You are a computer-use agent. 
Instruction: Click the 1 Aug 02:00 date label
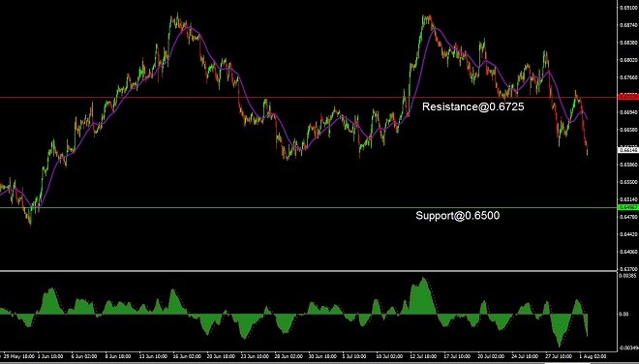tap(593, 356)
